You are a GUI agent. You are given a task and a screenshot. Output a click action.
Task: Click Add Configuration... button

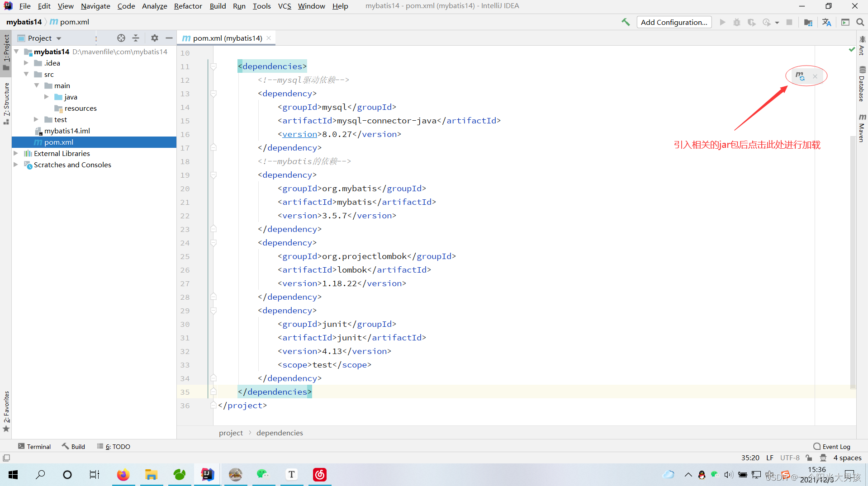click(x=674, y=22)
